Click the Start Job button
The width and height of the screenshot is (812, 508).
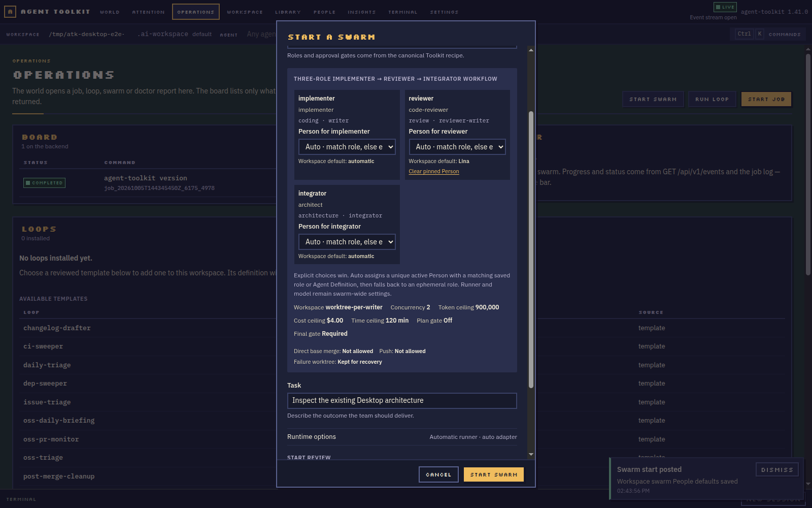click(766, 99)
